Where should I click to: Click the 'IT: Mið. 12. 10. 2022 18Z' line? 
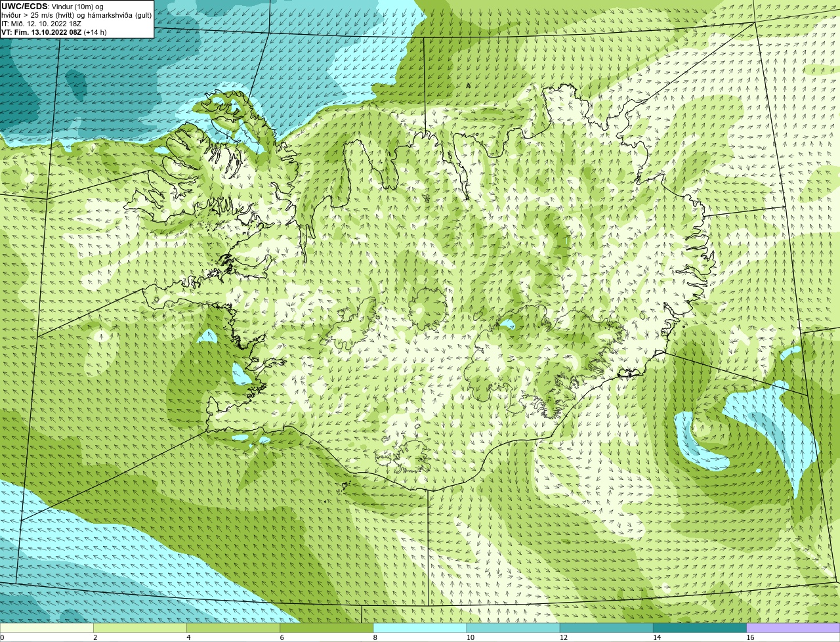41,24
